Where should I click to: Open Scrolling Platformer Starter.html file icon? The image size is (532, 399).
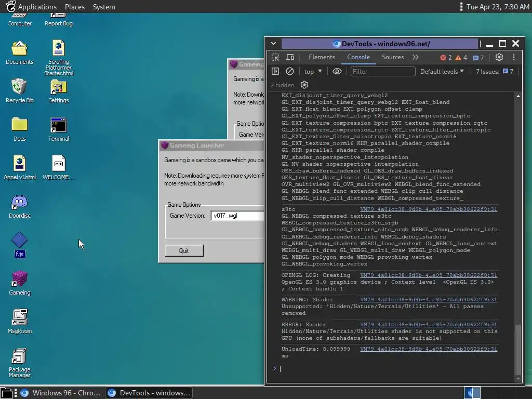click(58, 58)
